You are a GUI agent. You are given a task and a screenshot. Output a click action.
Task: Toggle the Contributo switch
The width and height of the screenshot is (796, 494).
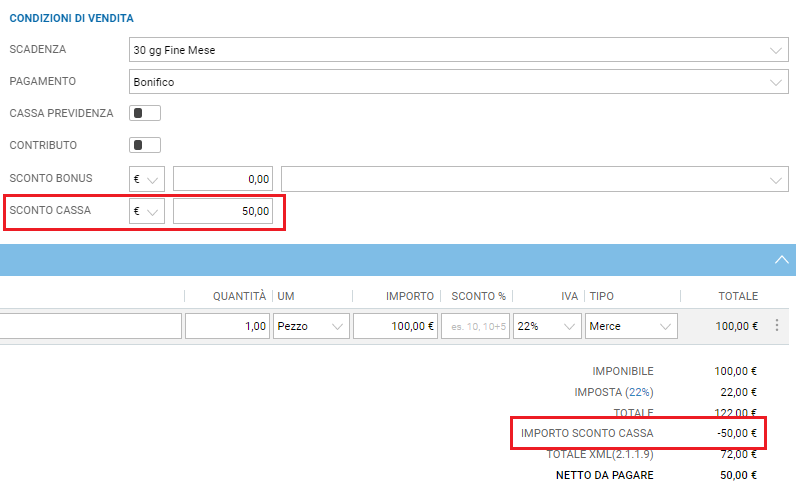[145, 145]
